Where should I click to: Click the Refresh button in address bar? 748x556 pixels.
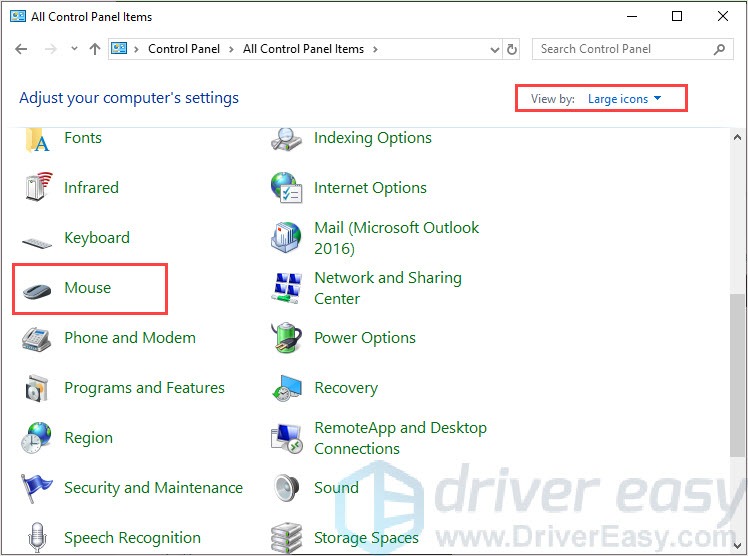coord(513,49)
